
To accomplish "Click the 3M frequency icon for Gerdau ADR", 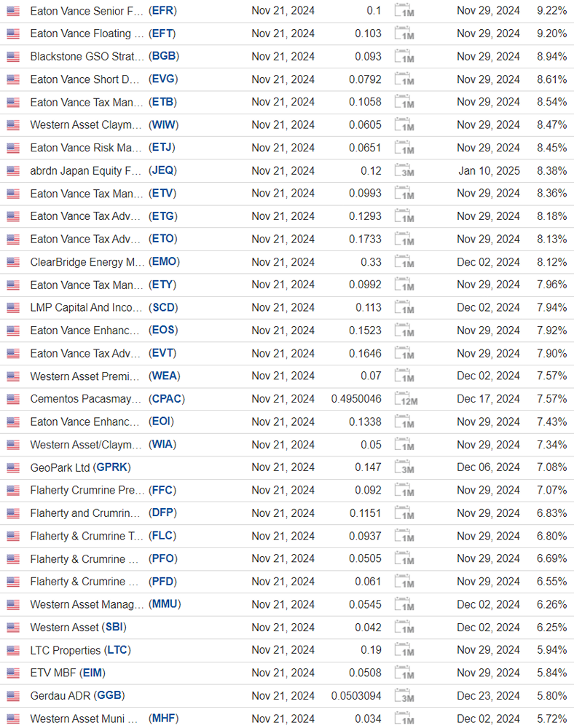I will (404, 696).
